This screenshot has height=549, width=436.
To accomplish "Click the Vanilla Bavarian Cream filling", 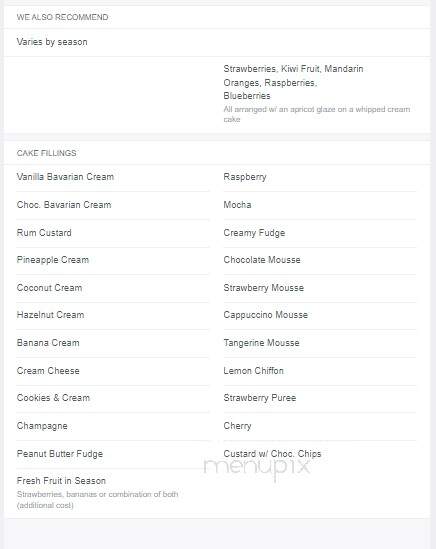I will tap(65, 177).
